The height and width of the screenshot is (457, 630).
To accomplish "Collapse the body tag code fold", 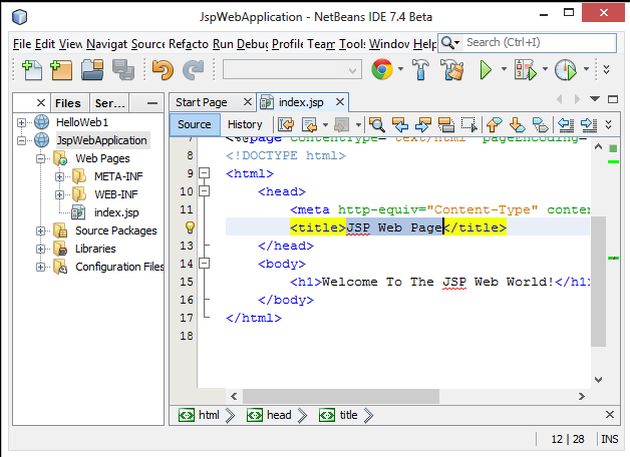I will pos(206,264).
